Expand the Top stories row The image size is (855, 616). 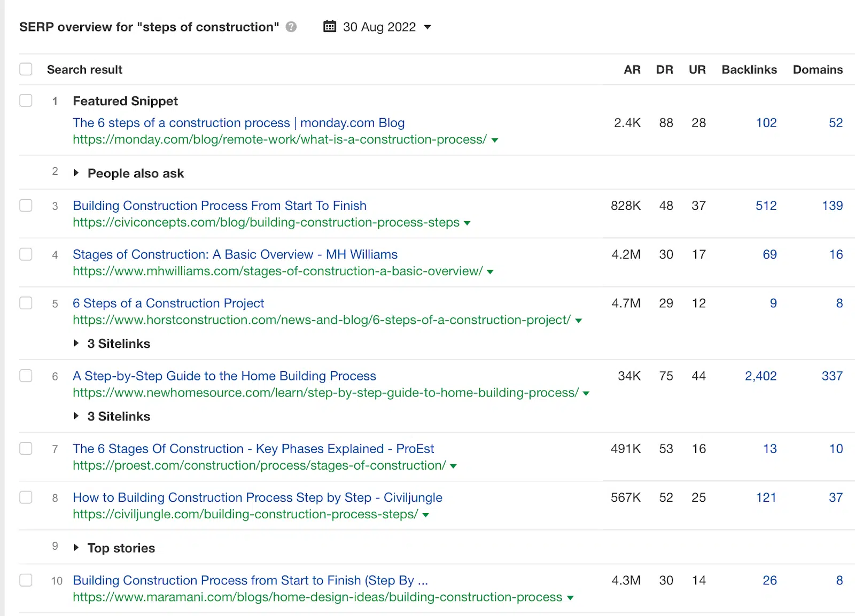[76, 548]
